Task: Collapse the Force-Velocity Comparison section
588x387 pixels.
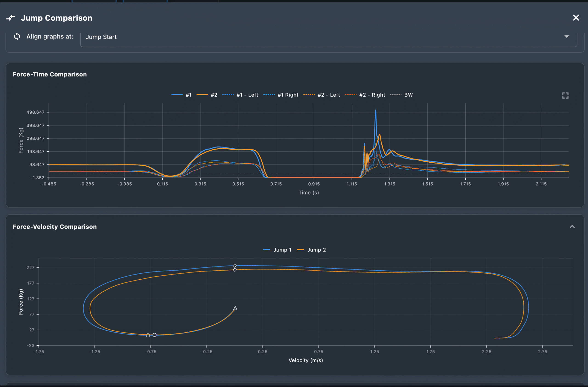Action: click(572, 227)
